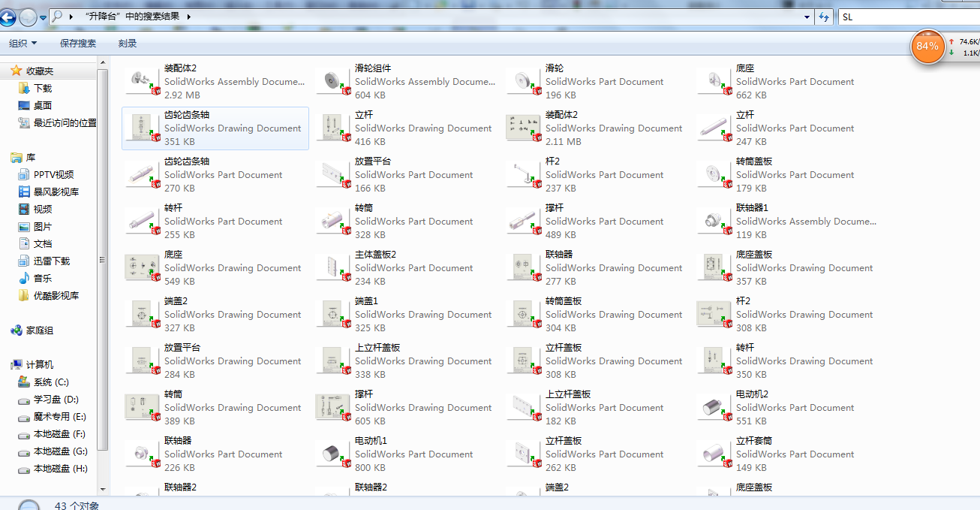Select the 转筒 part file icon (328 KB)
980x510 pixels.
333,221
